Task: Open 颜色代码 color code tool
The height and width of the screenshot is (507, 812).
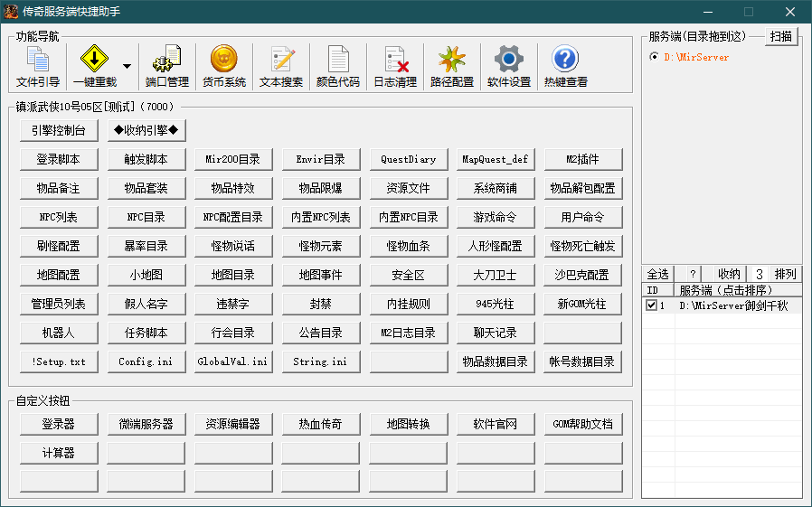Action: pos(337,67)
